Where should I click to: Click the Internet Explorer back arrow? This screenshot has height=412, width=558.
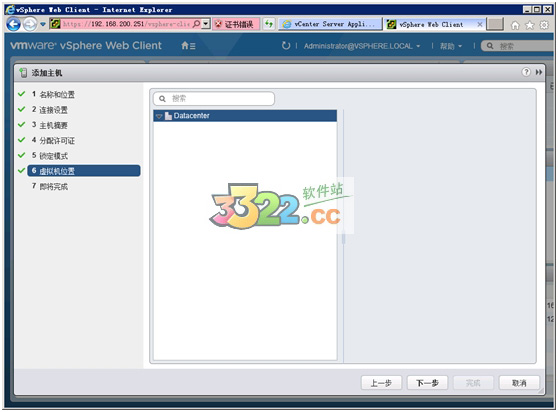coord(14,24)
